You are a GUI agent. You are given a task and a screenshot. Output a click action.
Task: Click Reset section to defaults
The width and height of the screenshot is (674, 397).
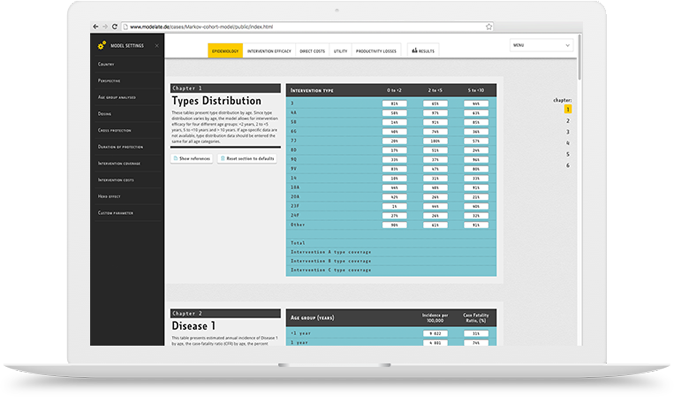click(x=247, y=159)
